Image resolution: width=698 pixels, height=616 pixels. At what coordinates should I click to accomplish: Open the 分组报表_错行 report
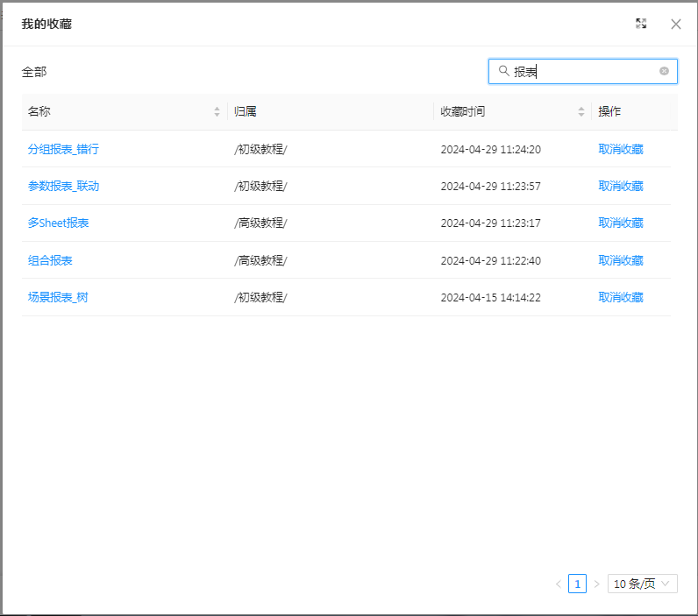pos(63,149)
